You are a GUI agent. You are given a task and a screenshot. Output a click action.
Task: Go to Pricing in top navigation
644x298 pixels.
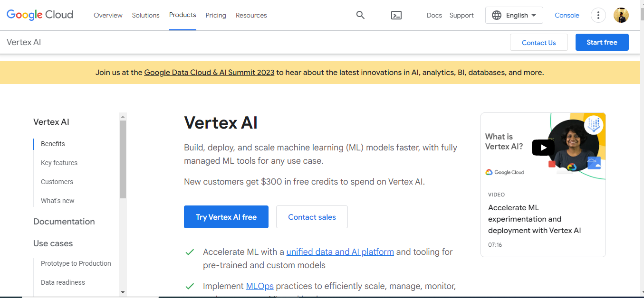[x=216, y=15]
